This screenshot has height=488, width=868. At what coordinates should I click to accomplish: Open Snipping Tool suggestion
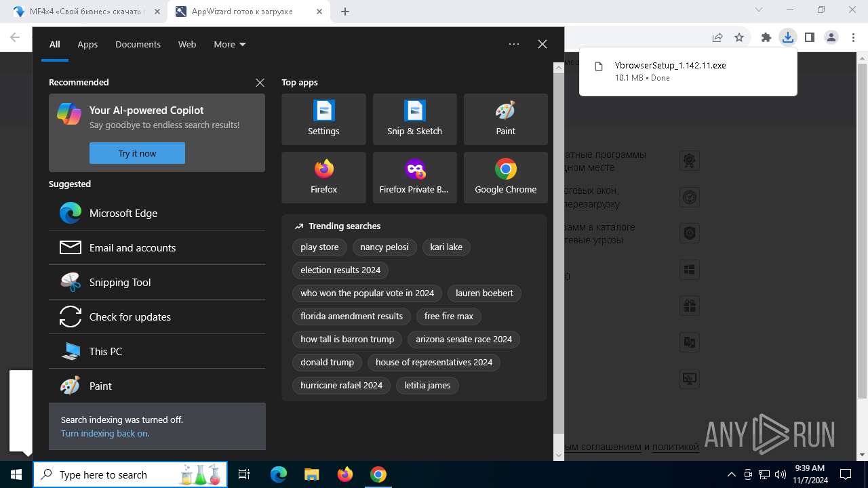click(x=157, y=282)
